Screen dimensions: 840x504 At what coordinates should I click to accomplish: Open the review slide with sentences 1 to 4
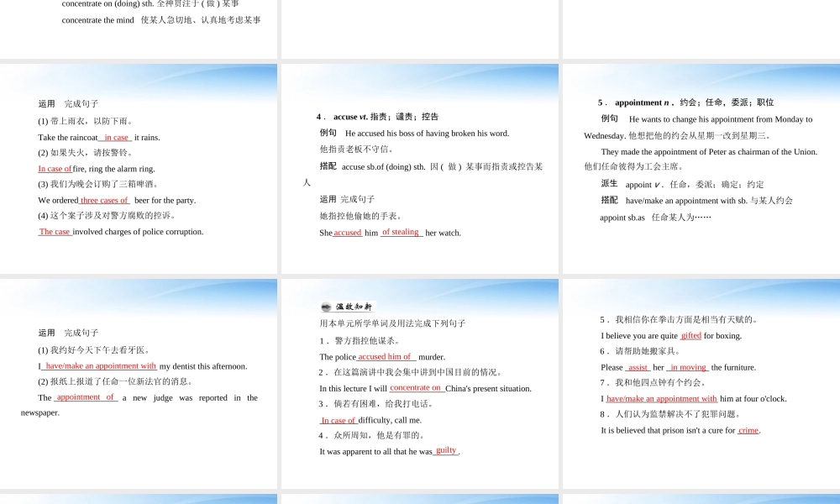click(x=419, y=384)
